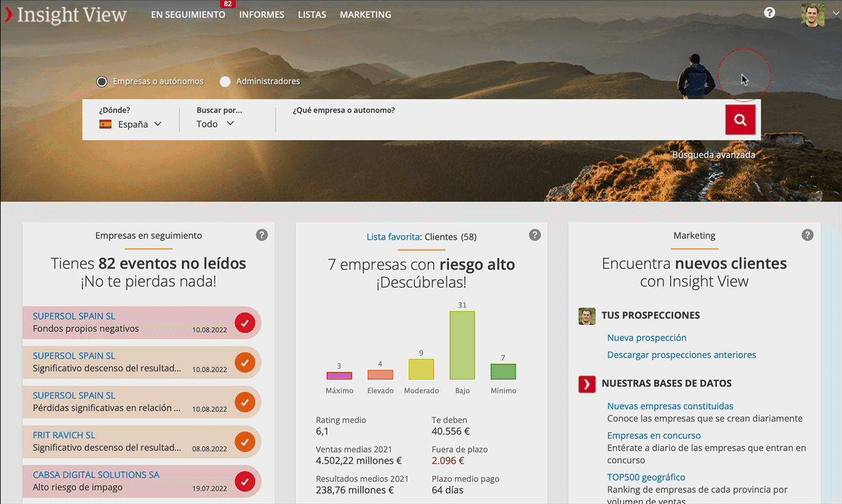
Task: Click the yellow Moderado risk bar
Action: tap(421, 369)
